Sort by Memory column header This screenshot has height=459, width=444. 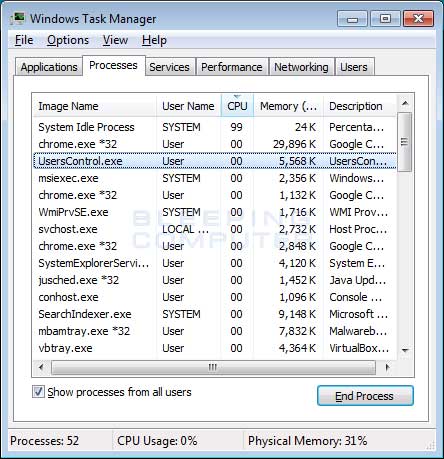click(288, 106)
